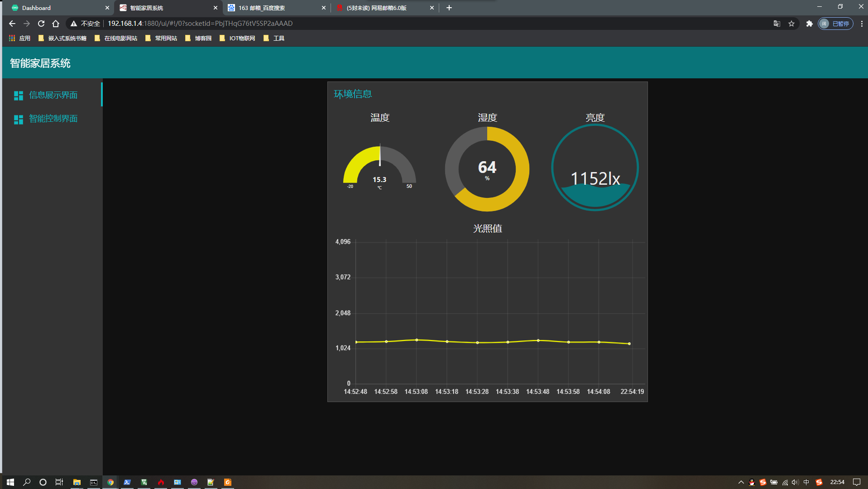868x489 pixels.
Task: Click the grid icon beside 智能控制界面
Action: (19, 120)
